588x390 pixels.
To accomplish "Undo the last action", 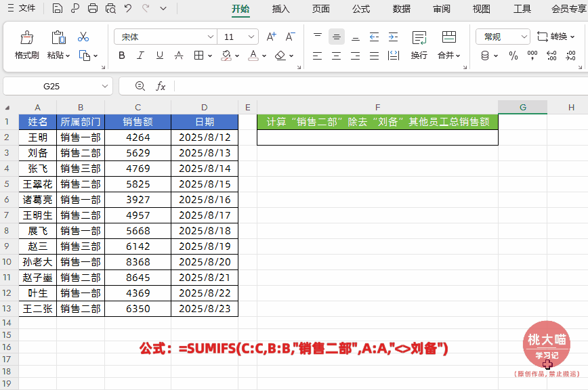I will [x=128, y=8].
